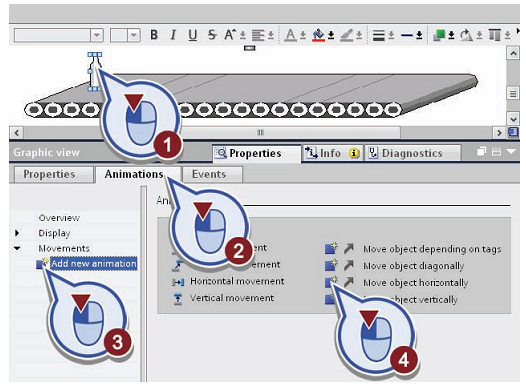
Task: Click the border color pen icon
Action: click(x=347, y=35)
